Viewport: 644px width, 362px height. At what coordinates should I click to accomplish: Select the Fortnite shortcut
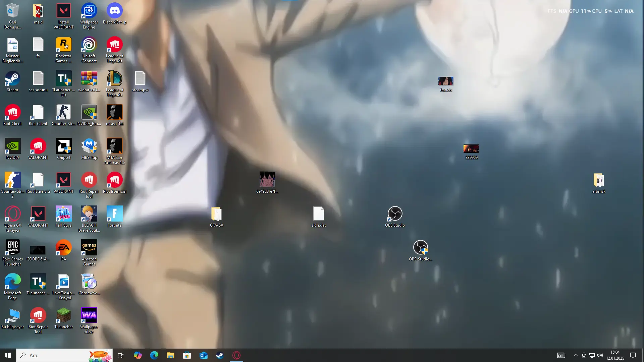pos(114,217)
